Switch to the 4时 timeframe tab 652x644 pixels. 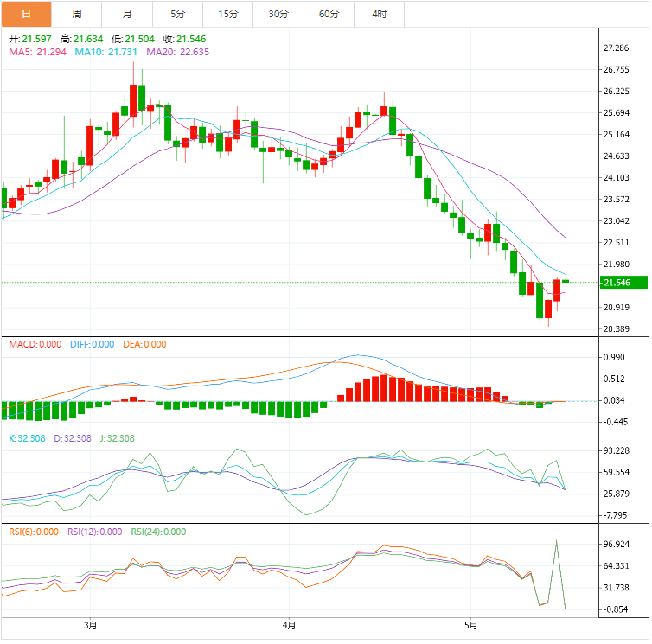tap(380, 14)
